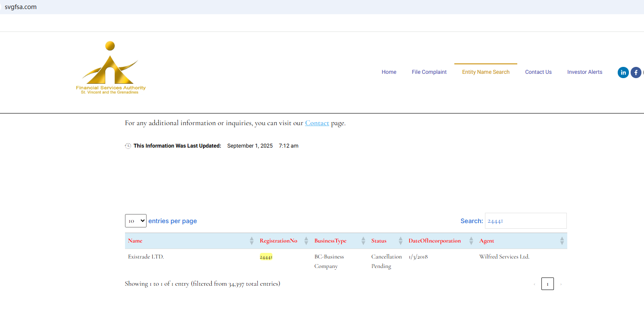The height and width of the screenshot is (331, 644).
Task: Go to the Home menu item
Action: [389, 72]
